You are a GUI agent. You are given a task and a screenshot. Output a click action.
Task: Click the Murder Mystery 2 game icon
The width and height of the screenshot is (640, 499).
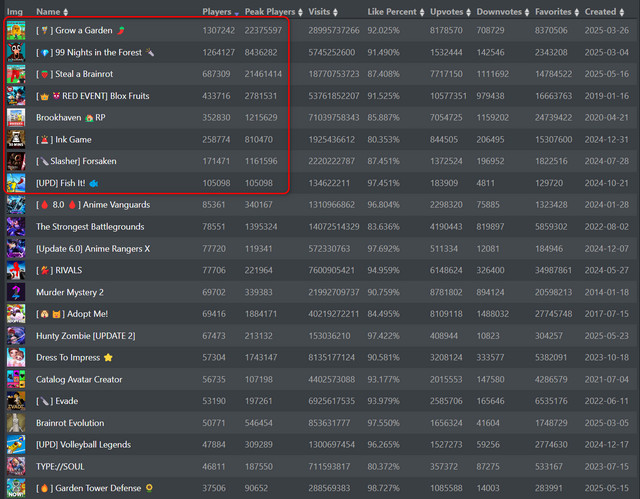(16, 293)
